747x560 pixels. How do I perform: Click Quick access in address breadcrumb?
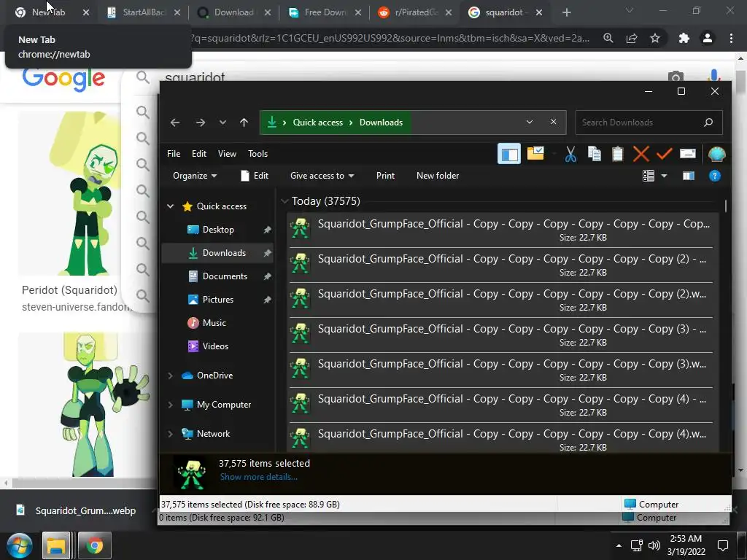pos(317,122)
